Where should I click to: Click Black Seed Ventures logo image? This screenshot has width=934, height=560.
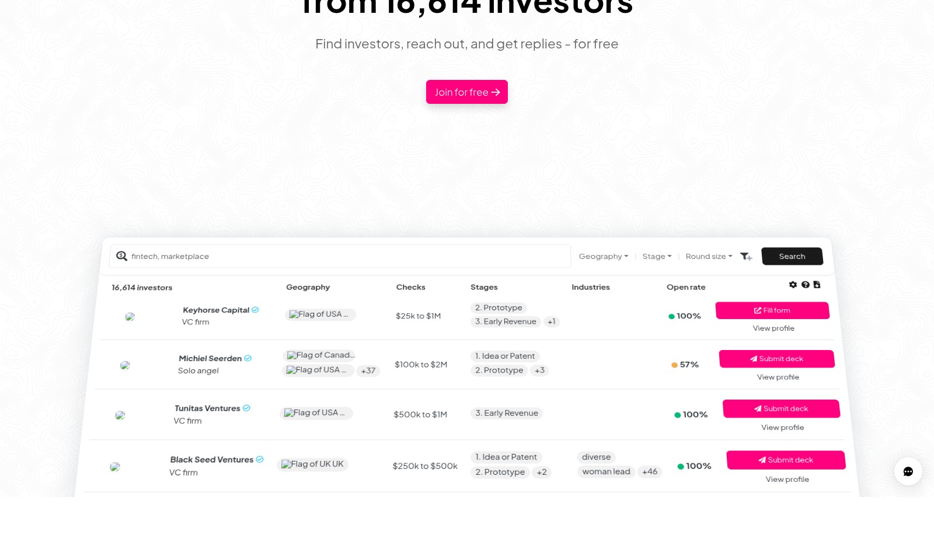pos(115,467)
